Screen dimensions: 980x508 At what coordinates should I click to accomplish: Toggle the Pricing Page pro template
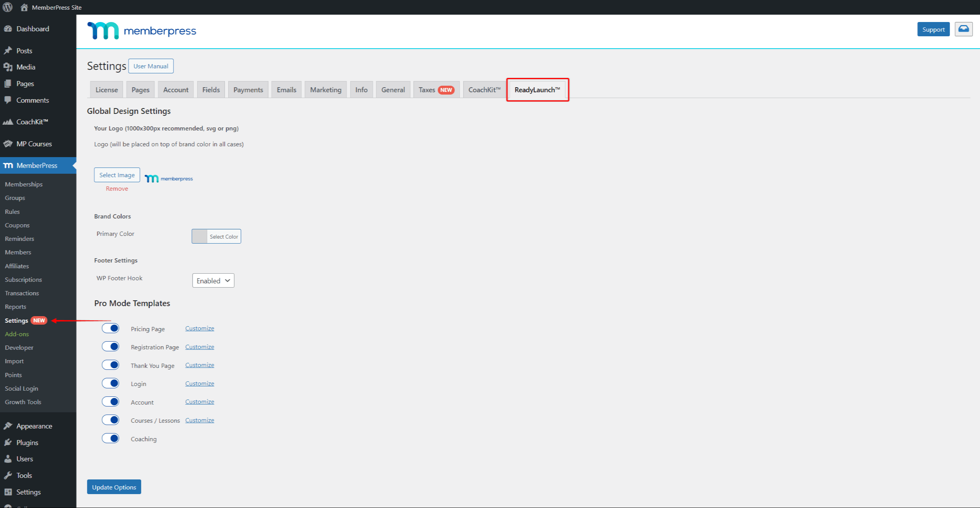pos(111,328)
